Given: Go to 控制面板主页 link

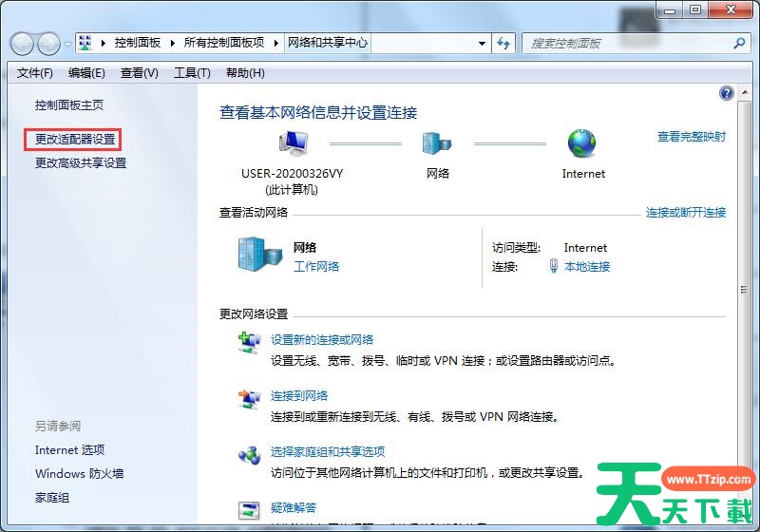Looking at the screenshot, I should 69,105.
